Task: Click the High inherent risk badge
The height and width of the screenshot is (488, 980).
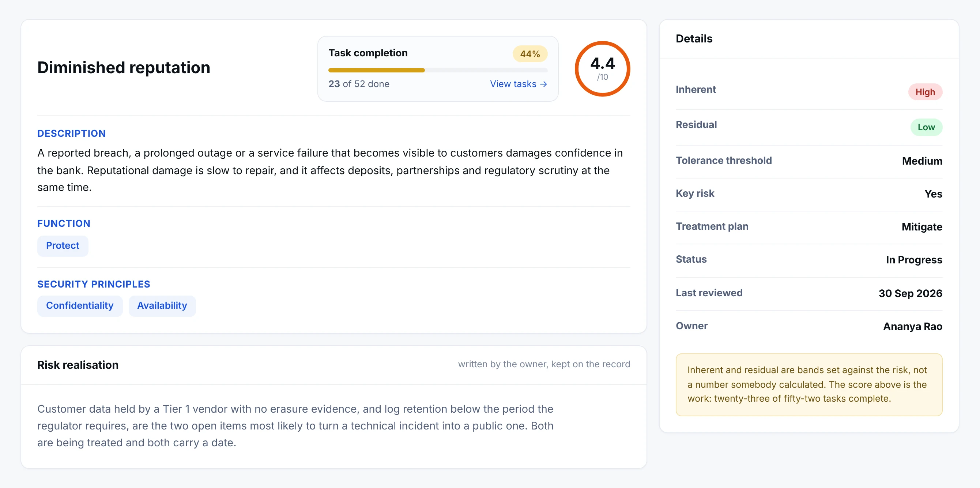Action: [x=925, y=92]
